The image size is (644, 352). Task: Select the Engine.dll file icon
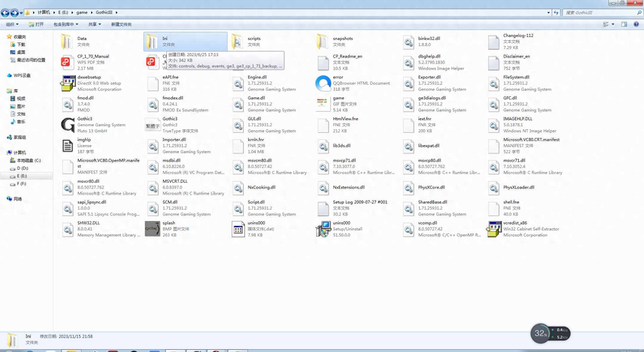(238, 83)
